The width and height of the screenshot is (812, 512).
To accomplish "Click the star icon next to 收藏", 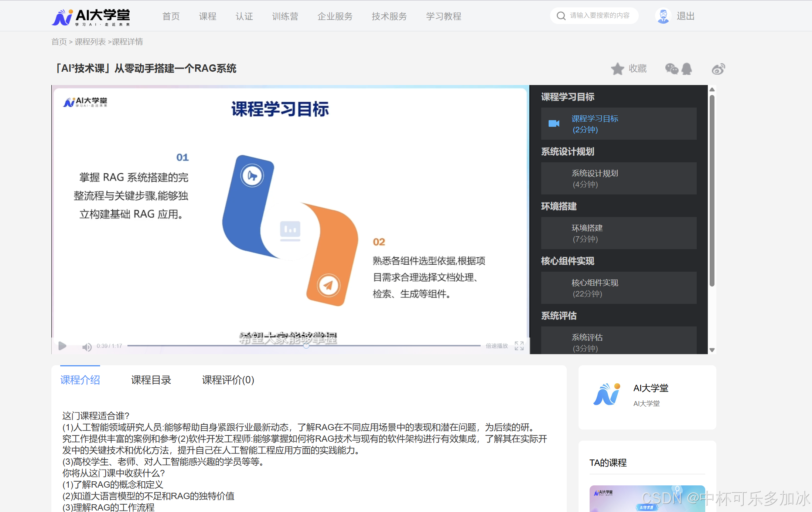I will (x=618, y=68).
